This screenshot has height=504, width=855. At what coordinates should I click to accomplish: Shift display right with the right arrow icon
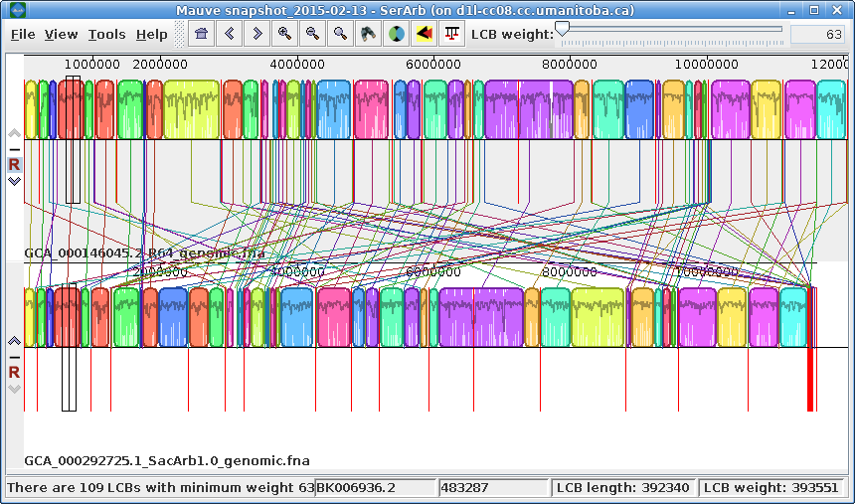(x=257, y=34)
